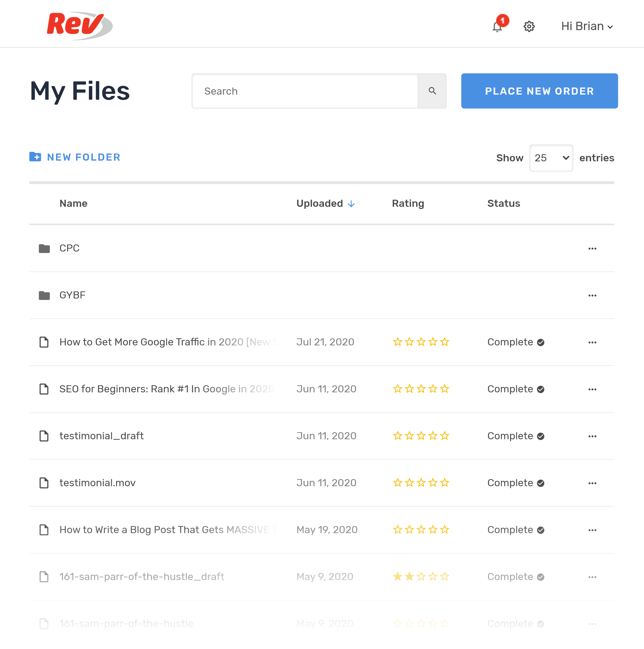The image size is (644, 649).
Task: Expand the Hi Brian account menu
Action: pos(587,26)
